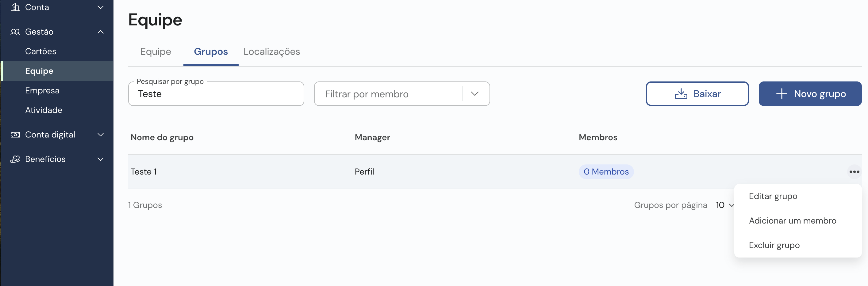Screen dimensions: 868x286
Task: Focus the Pesquisar por grupo search field
Action: tap(216, 94)
